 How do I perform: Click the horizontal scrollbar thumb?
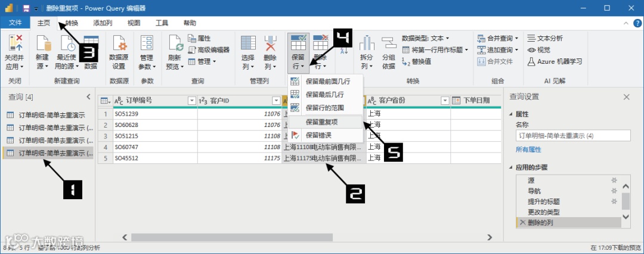click(x=232, y=237)
